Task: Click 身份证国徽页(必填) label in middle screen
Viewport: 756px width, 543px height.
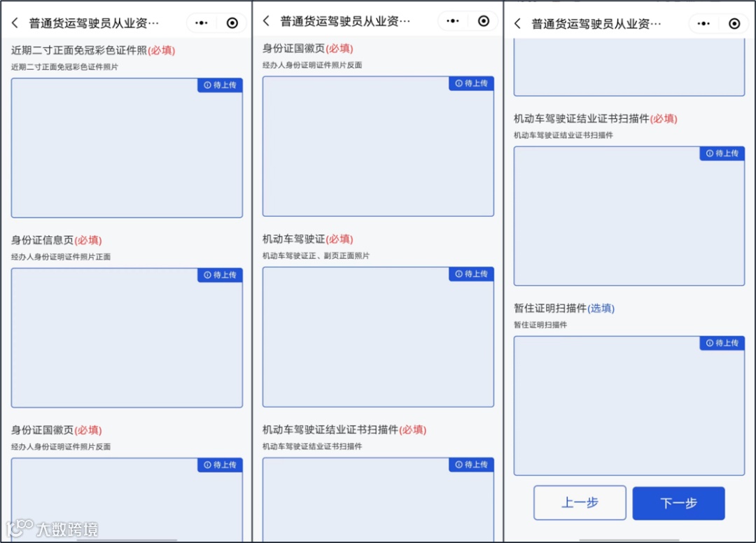Action: point(307,49)
